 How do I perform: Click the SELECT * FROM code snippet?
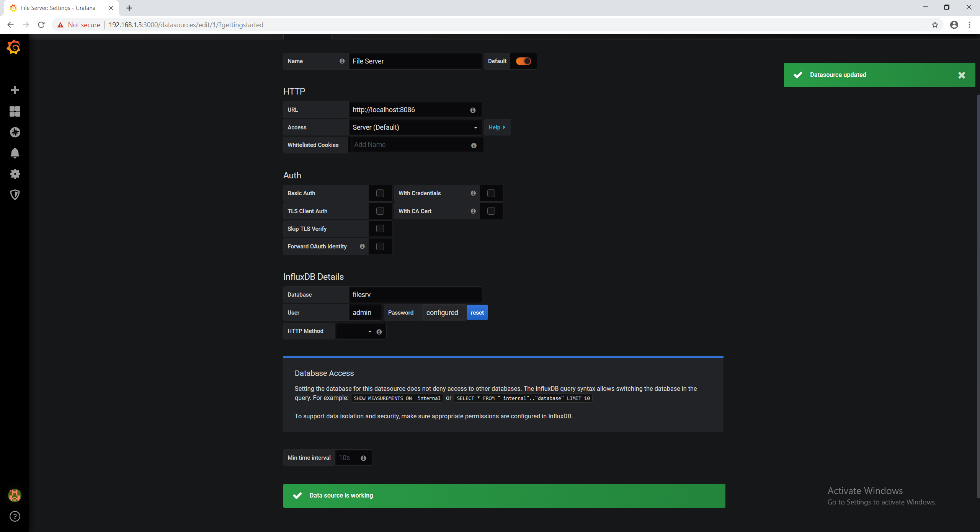tap(523, 398)
